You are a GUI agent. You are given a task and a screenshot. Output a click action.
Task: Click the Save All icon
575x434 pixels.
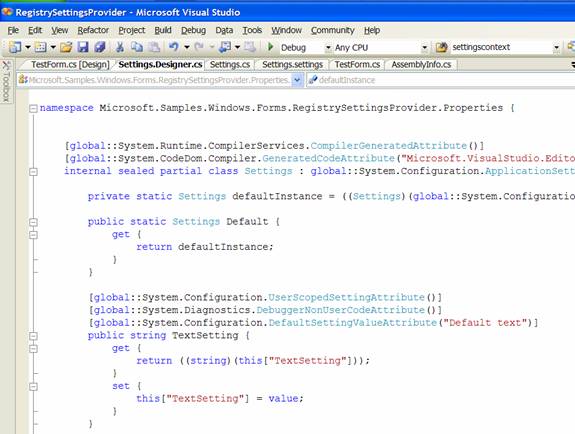tap(99, 47)
